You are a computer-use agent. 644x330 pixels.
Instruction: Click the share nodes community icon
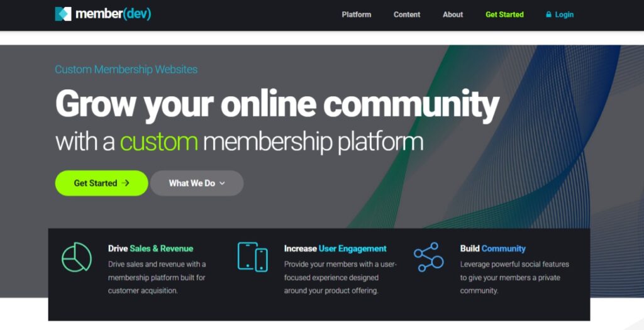[x=428, y=257]
